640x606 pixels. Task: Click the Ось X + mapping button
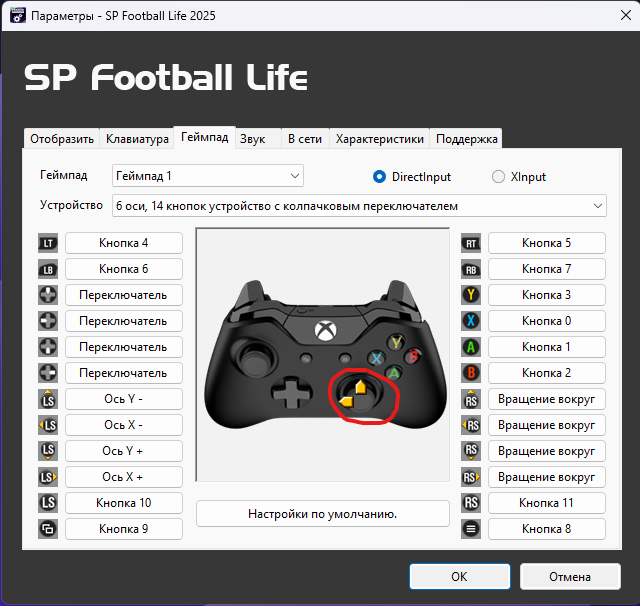(x=124, y=477)
